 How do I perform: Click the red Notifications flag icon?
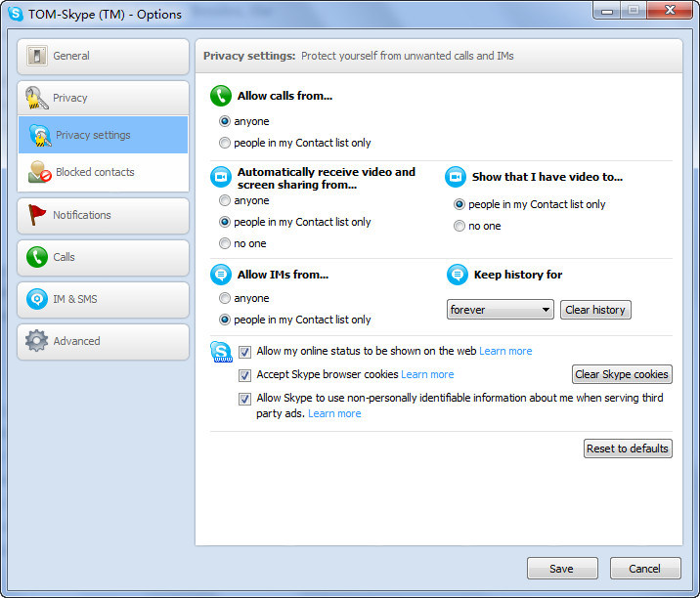click(x=36, y=215)
